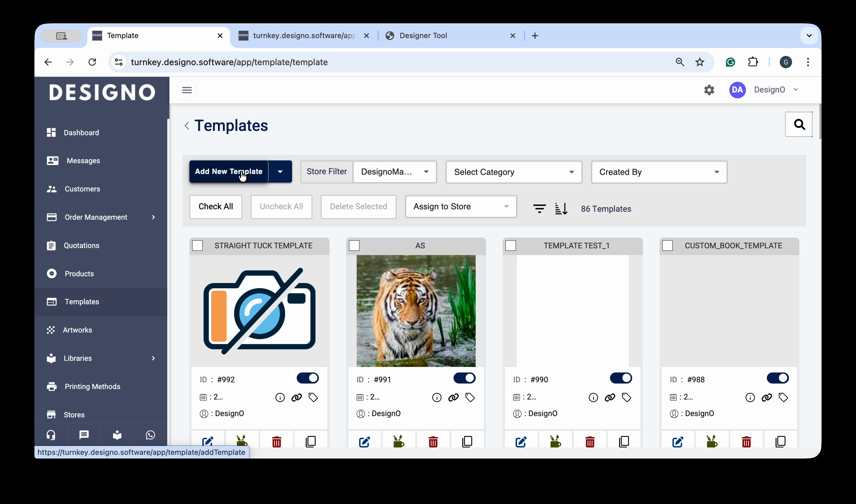Click the edit icon for template #992

(x=208, y=441)
